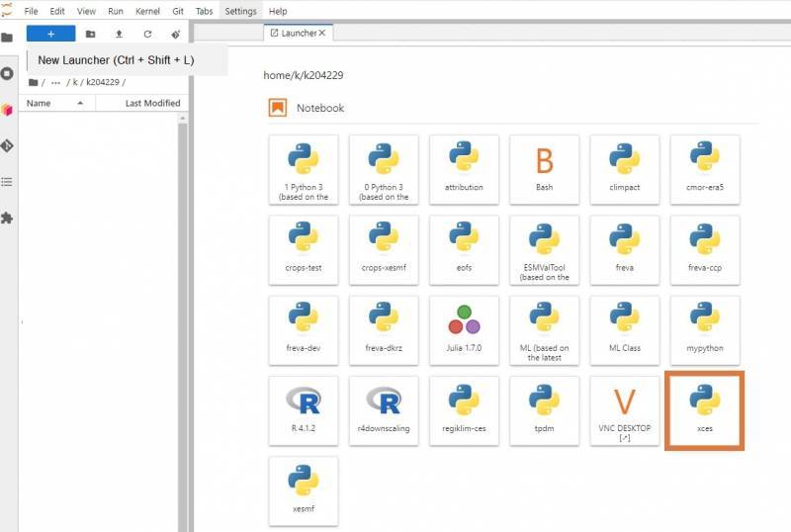Launch the ESMValTool notebook kernel
This screenshot has width=791, height=532.
(544, 250)
